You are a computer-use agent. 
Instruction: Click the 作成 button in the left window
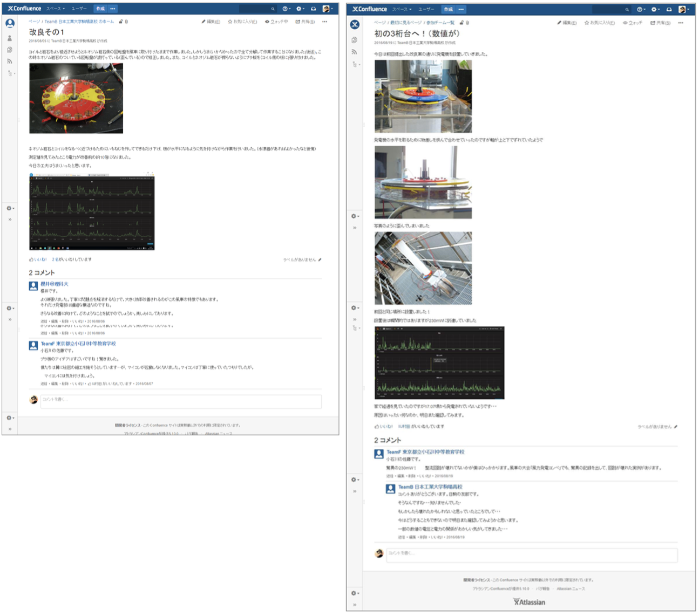[x=100, y=9]
